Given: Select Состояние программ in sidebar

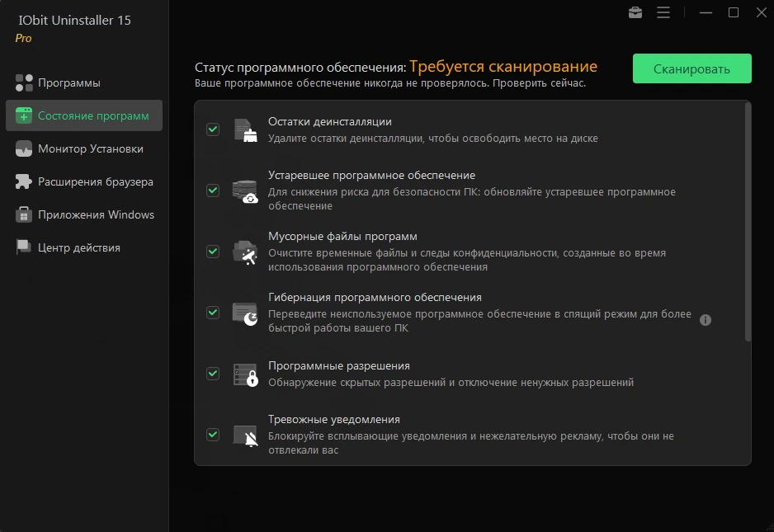Looking at the screenshot, I should pos(84,115).
